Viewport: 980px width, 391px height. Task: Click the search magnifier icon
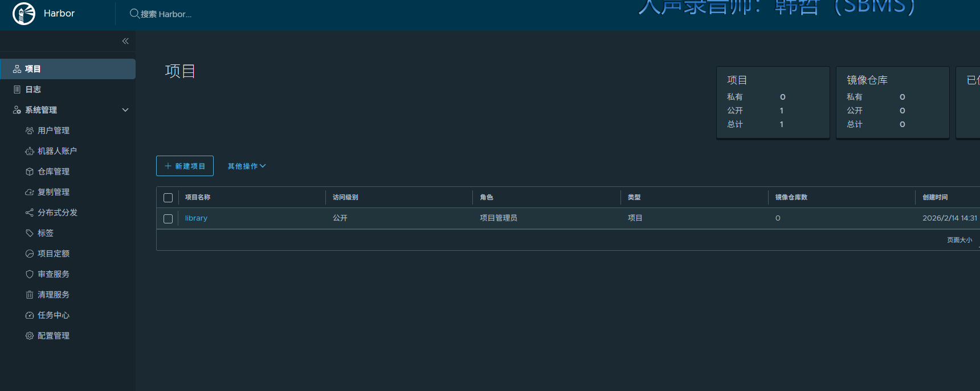(x=134, y=13)
